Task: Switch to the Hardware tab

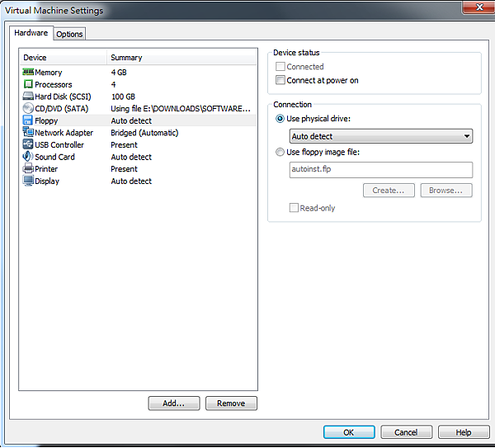Action: [x=31, y=33]
